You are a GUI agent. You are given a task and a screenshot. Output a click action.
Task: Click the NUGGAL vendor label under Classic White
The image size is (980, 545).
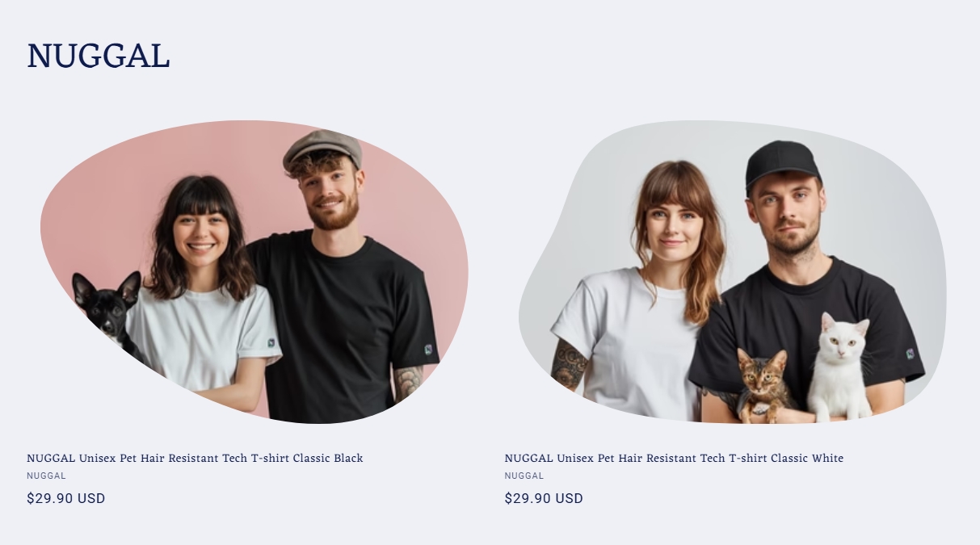pos(524,476)
